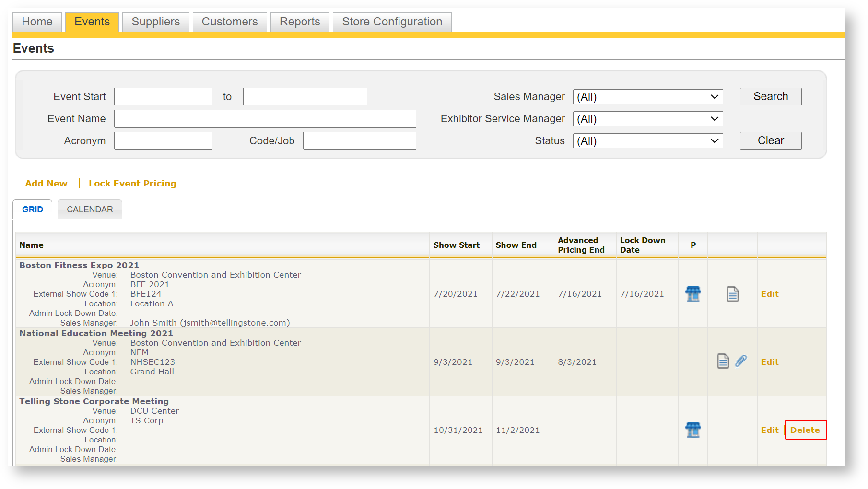
Task: Open document icon for National Education Meeting
Action: pos(723,361)
